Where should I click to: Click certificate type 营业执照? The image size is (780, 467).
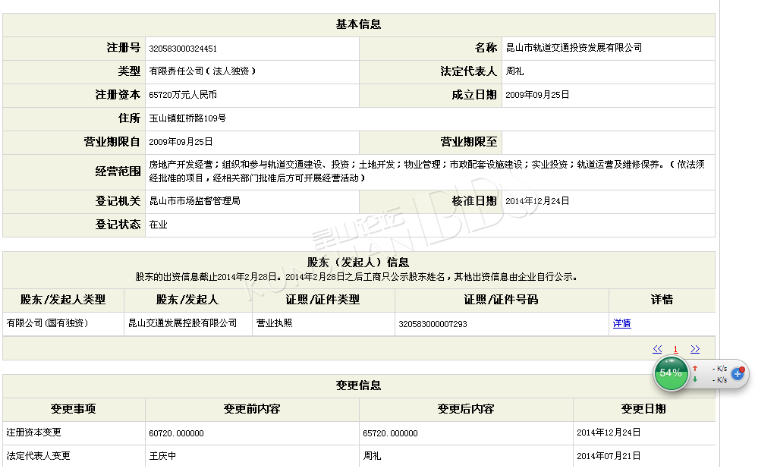tap(274, 323)
